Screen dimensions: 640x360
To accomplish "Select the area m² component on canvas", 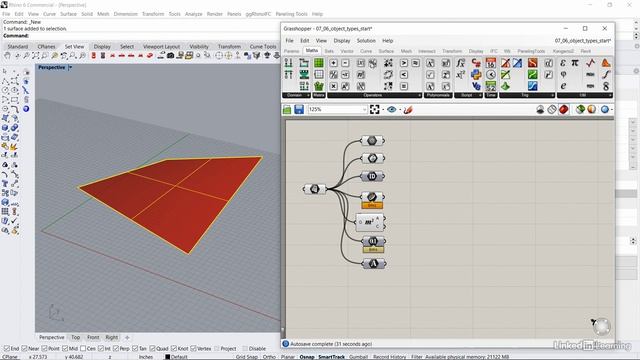I will tap(369, 222).
